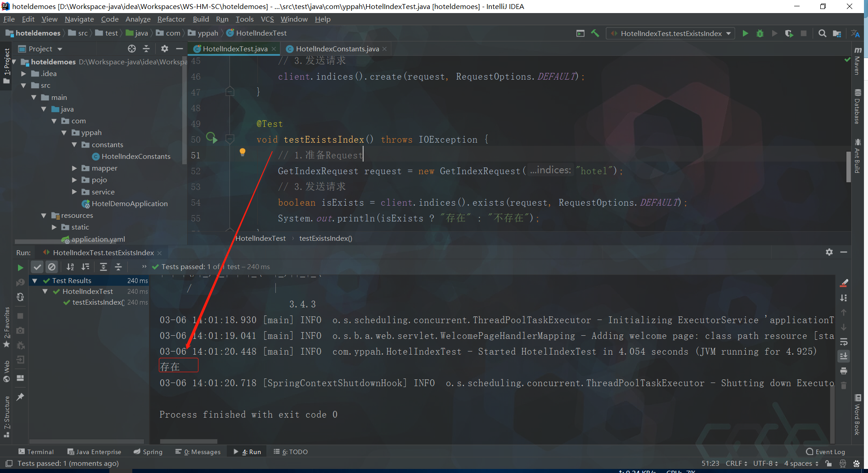This screenshot has width=868, height=473.
Task: Change line separator CRLF in status bar
Action: point(736,464)
